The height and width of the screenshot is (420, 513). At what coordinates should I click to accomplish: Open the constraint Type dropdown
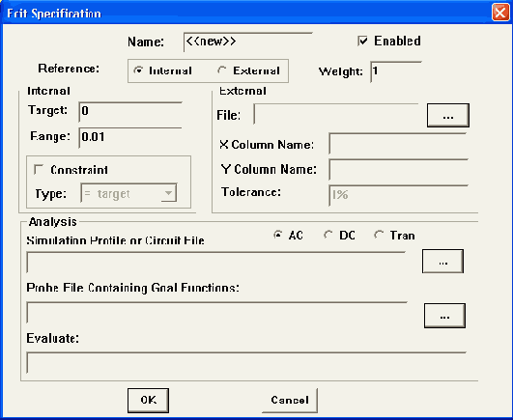coord(128,193)
